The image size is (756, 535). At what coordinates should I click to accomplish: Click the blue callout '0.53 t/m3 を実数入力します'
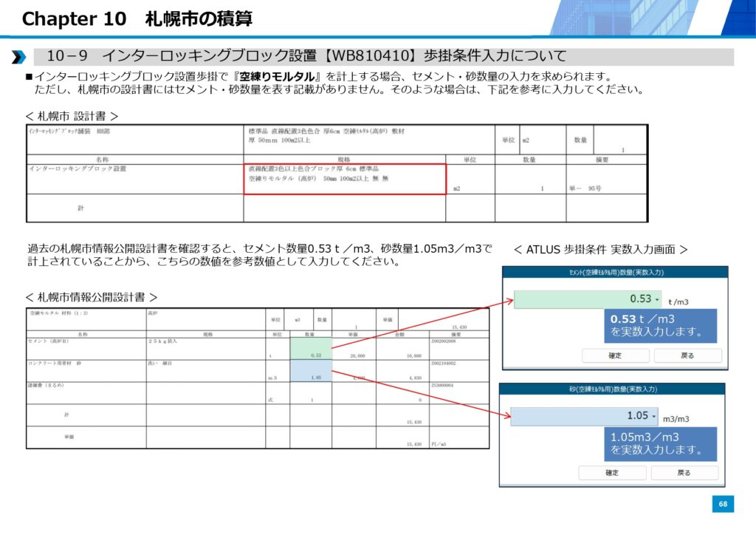tap(660, 326)
